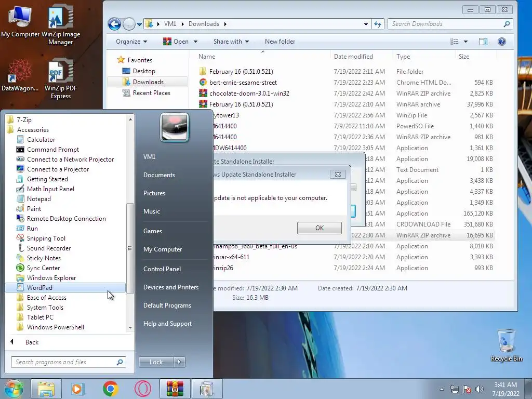Select bert-ernie-sesame-street file

tap(243, 83)
